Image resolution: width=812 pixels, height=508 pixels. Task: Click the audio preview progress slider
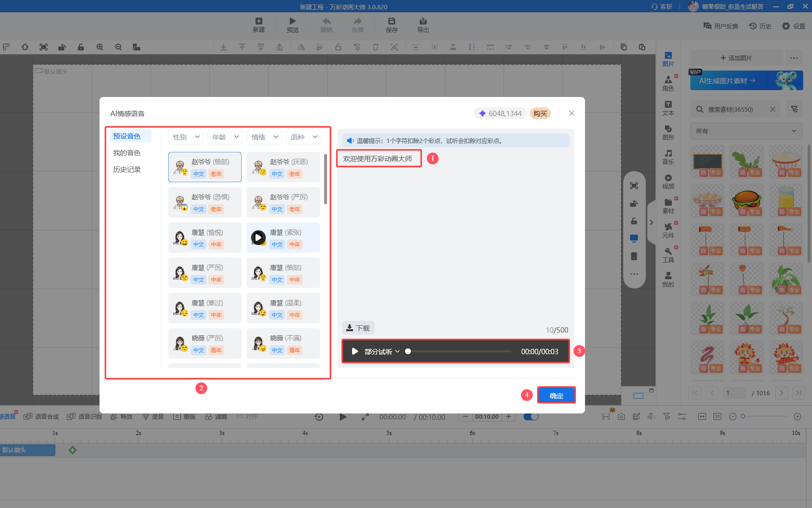(458, 351)
